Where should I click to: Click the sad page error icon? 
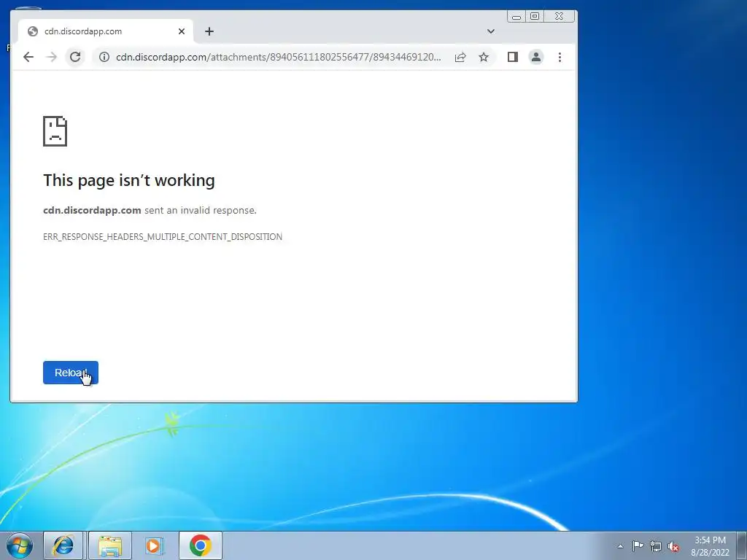coord(55,131)
